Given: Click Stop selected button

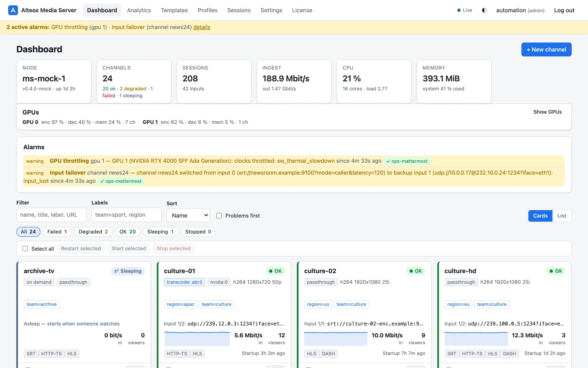Looking at the screenshot, I should point(174,249).
